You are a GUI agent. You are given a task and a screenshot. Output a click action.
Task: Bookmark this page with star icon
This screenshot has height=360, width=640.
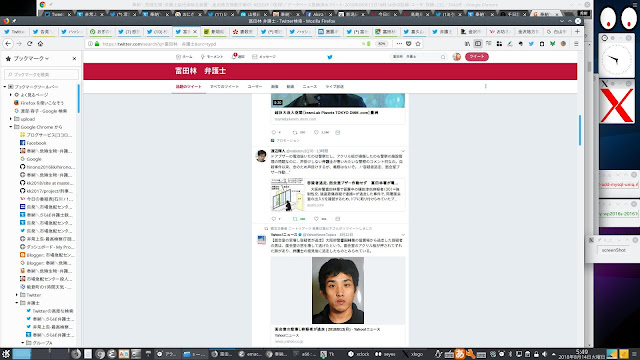[x=418, y=44]
